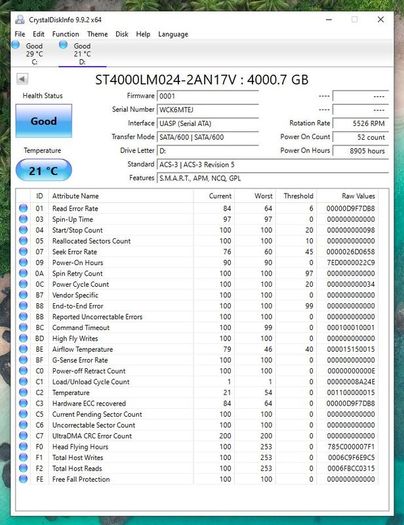
Task: Click the Good health status button
Action: tap(44, 121)
